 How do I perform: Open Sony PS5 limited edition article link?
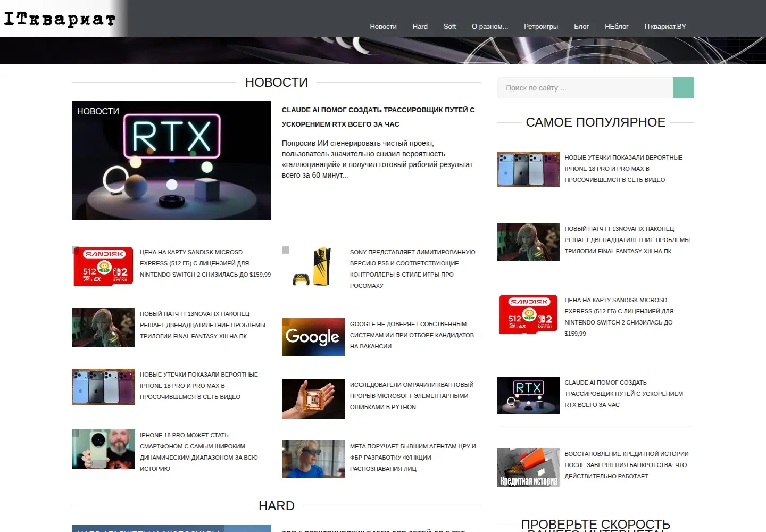tap(413, 269)
